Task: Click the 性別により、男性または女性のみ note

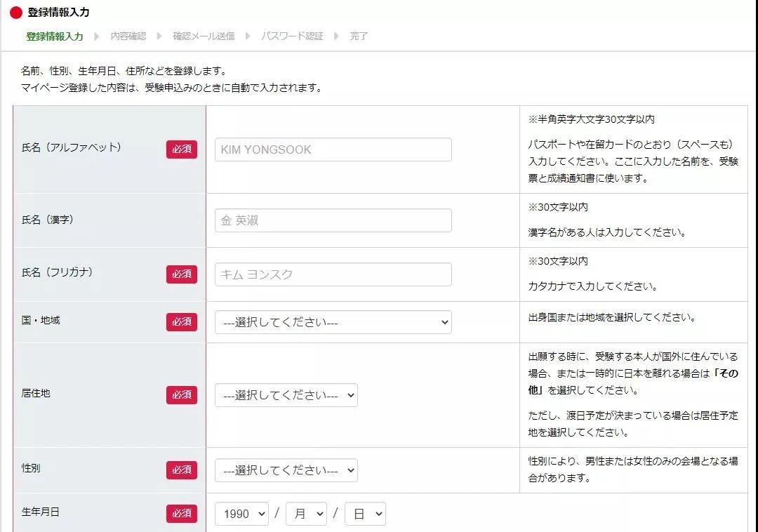Action: [x=633, y=470]
